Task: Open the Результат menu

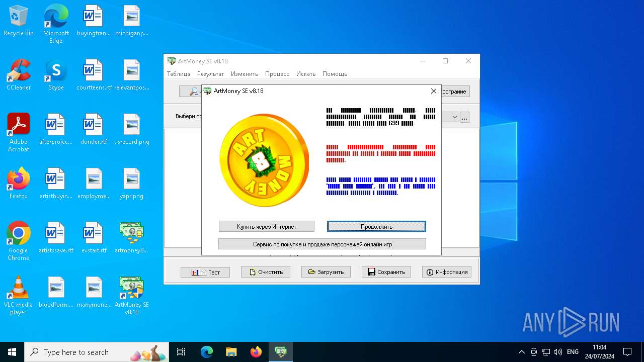Action: tap(210, 74)
